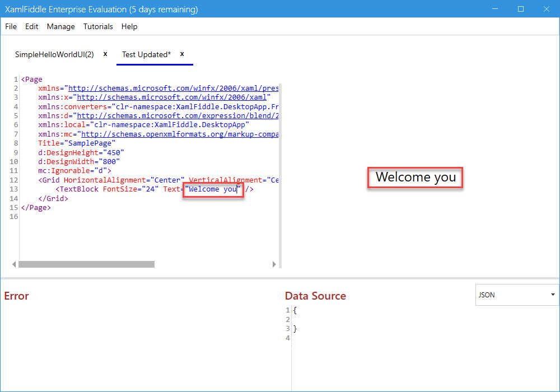This screenshot has height=392, width=560.
Task: Click the xmlns:local namespace line
Action: tap(143, 124)
